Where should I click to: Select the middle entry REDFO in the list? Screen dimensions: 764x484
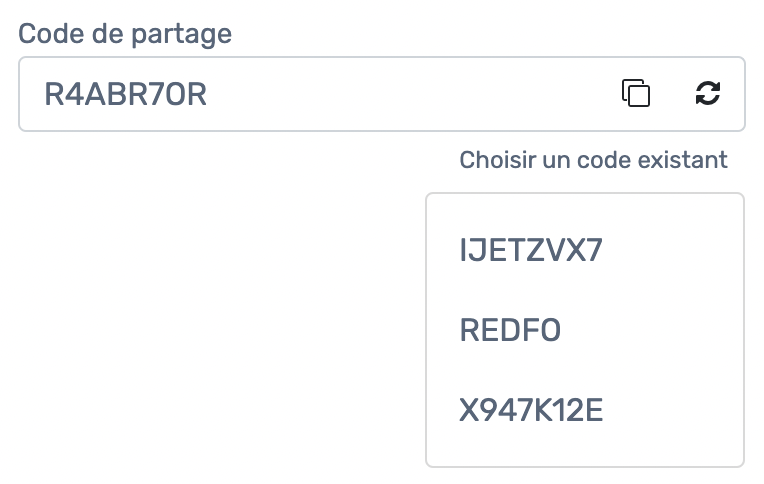[510, 330]
